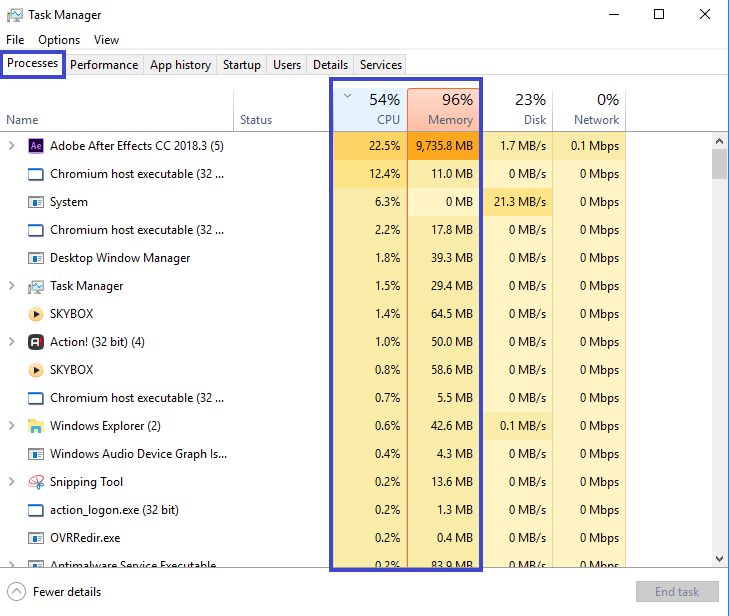Expand the Adobe After Effects process group
The height and width of the screenshot is (616, 729).
point(12,146)
